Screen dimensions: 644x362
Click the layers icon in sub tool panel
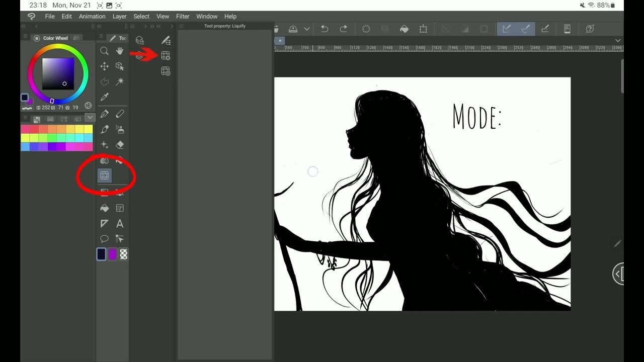(140, 40)
